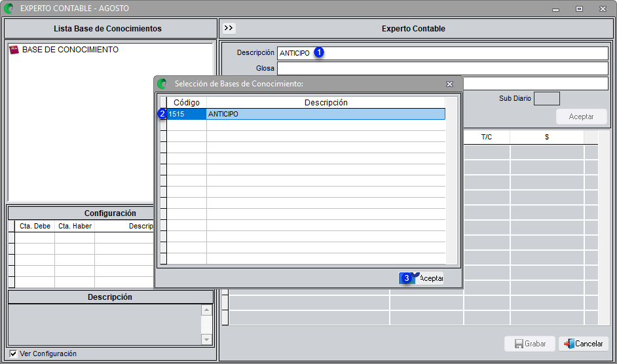The width and height of the screenshot is (617, 364).
Task: Click the Descripción input field containing ANTICIPO
Action: coord(443,53)
